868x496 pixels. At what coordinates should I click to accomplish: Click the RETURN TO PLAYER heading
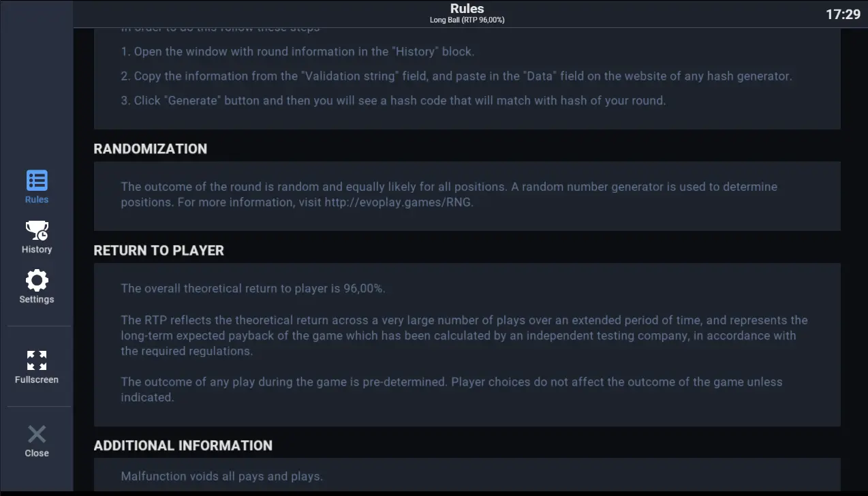(x=159, y=250)
